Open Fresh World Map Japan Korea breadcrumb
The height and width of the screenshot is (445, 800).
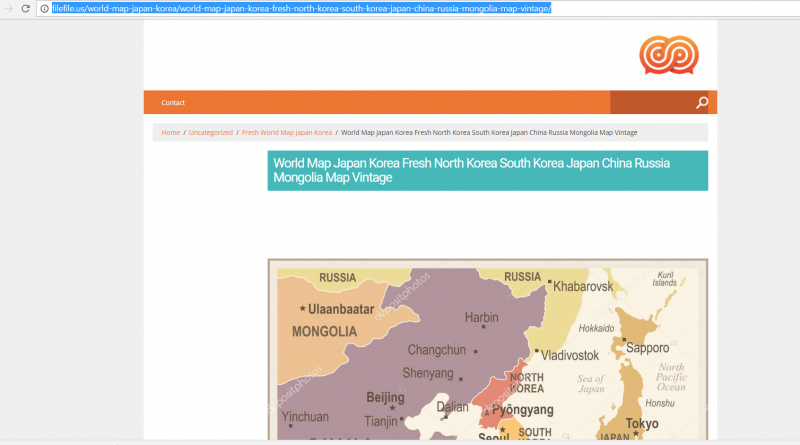coord(286,132)
